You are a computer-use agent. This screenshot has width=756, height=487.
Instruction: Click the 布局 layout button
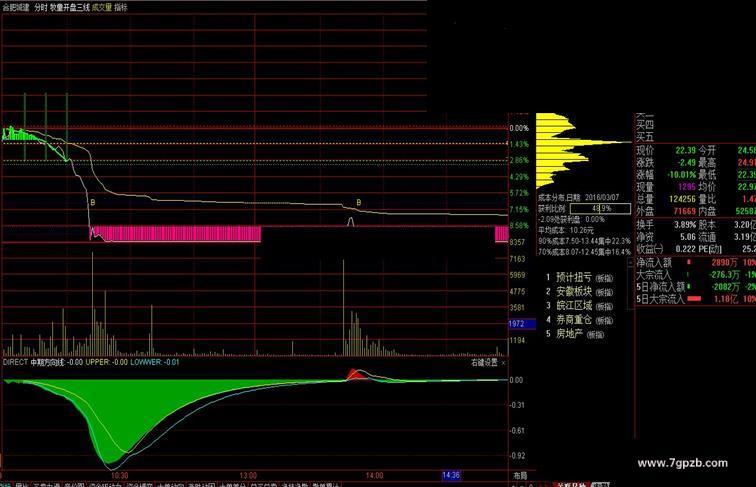pyautogui.click(x=520, y=475)
